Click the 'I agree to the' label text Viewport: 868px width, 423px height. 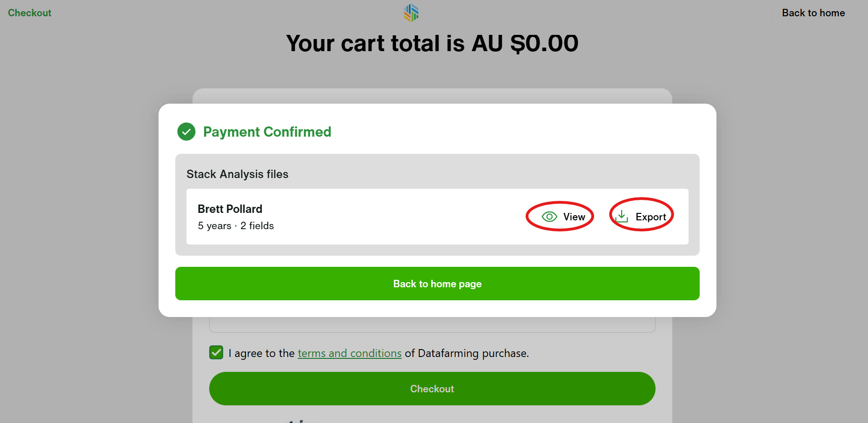pyautogui.click(x=261, y=353)
